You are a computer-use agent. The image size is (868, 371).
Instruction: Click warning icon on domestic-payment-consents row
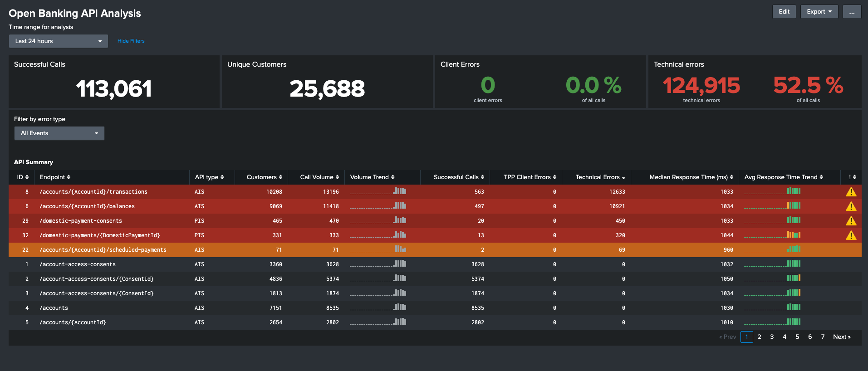[x=851, y=221]
